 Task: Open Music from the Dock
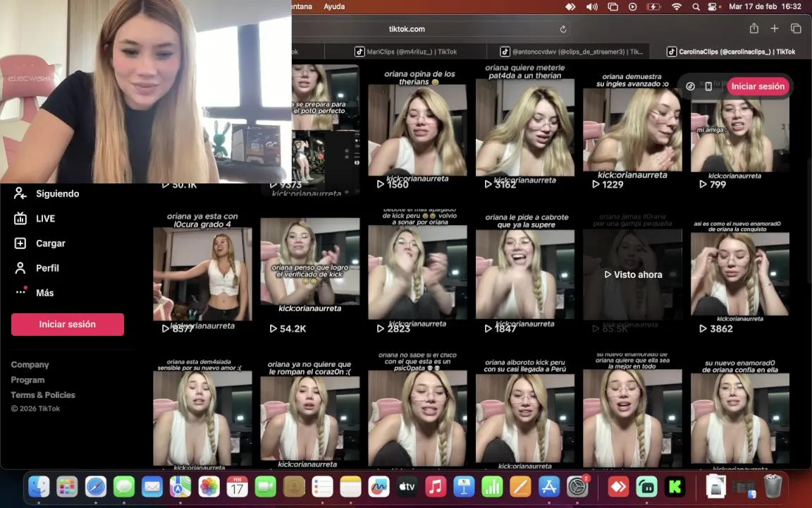pos(436,488)
